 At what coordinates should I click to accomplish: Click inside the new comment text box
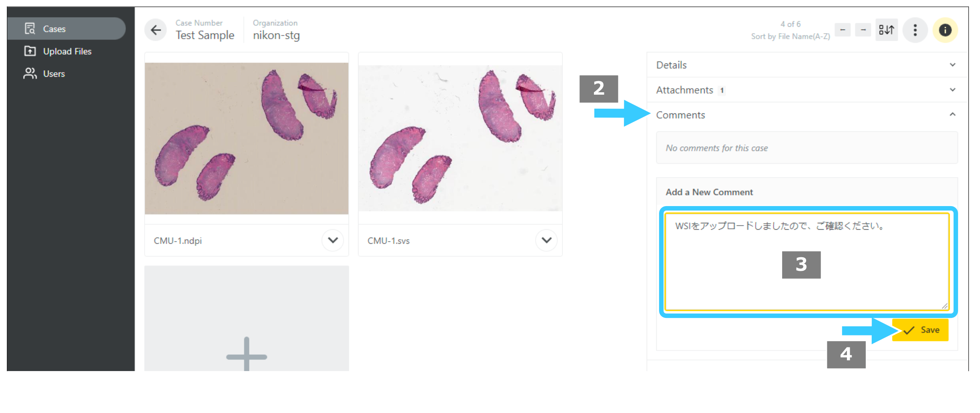(807, 262)
